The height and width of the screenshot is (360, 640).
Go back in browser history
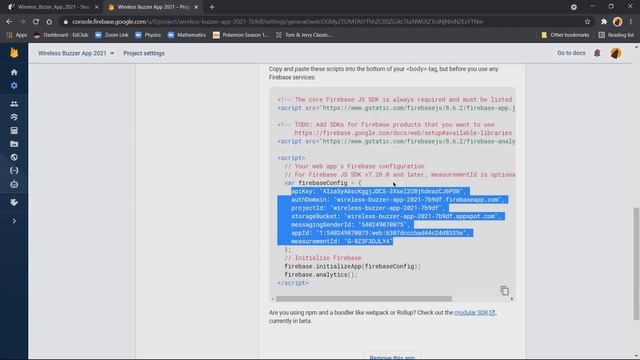coord(9,22)
